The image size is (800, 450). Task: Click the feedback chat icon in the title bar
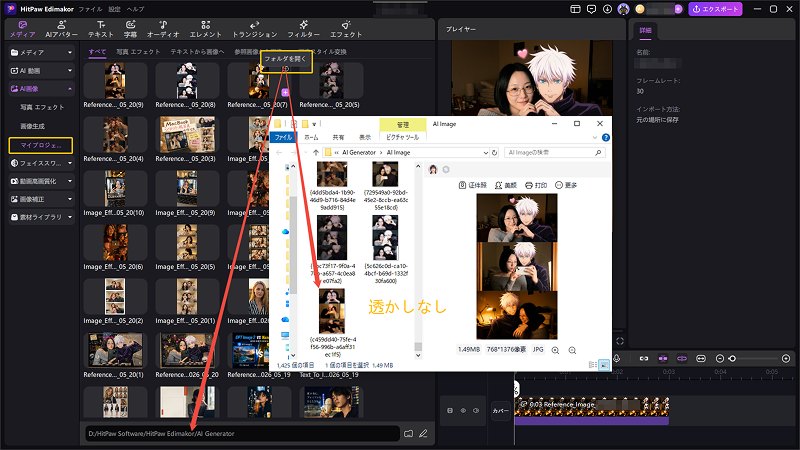coord(591,9)
